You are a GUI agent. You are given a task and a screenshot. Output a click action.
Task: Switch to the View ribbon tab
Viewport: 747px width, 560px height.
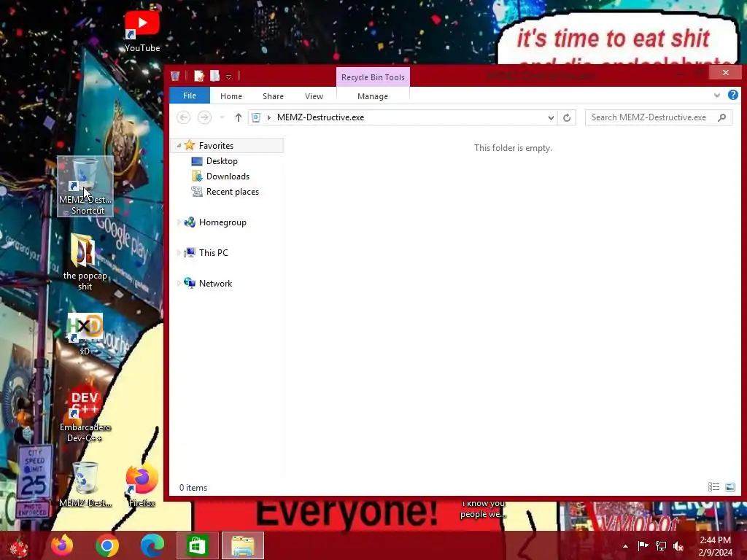(x=314, y=96)
